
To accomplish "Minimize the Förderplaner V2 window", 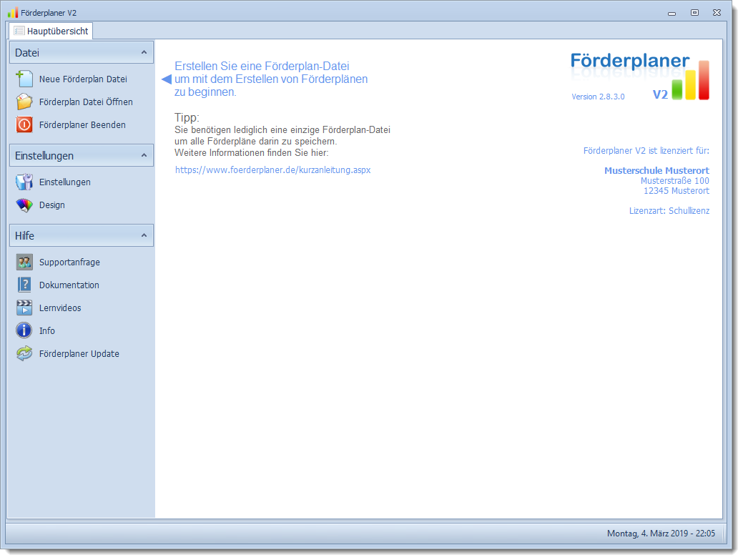I will pos(672,14).
